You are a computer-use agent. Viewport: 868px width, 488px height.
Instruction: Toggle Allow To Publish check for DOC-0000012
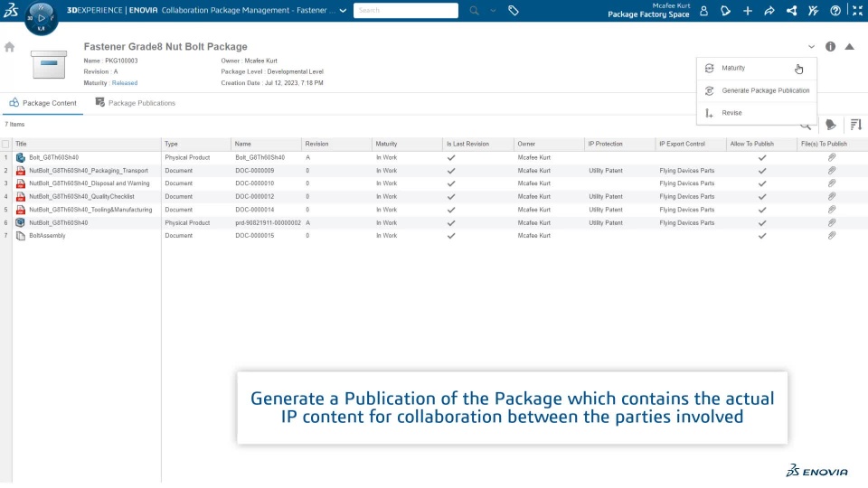(x=762, y=197)
